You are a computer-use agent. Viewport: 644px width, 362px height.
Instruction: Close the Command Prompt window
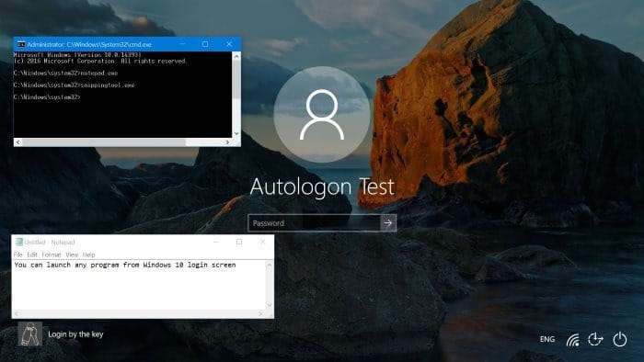(229, 44)
